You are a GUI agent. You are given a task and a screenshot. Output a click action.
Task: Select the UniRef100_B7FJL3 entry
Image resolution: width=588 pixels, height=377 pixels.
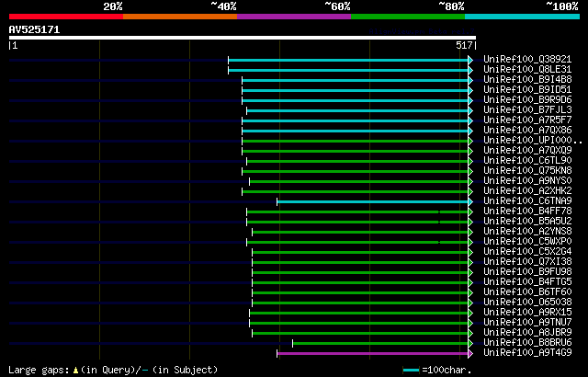(527, 110)
